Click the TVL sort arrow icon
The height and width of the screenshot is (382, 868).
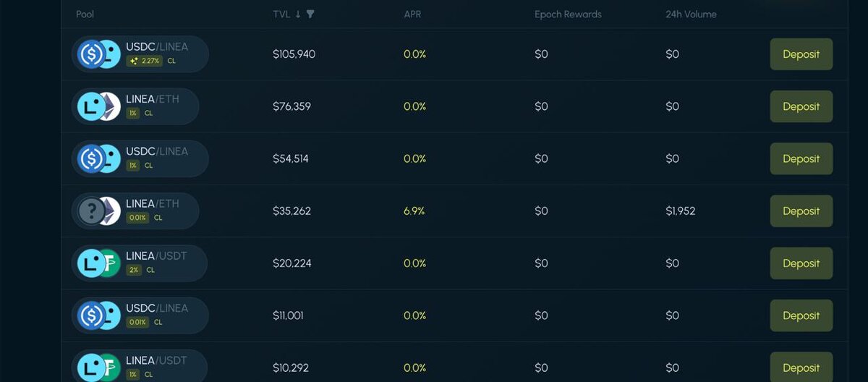click(298, 14)
